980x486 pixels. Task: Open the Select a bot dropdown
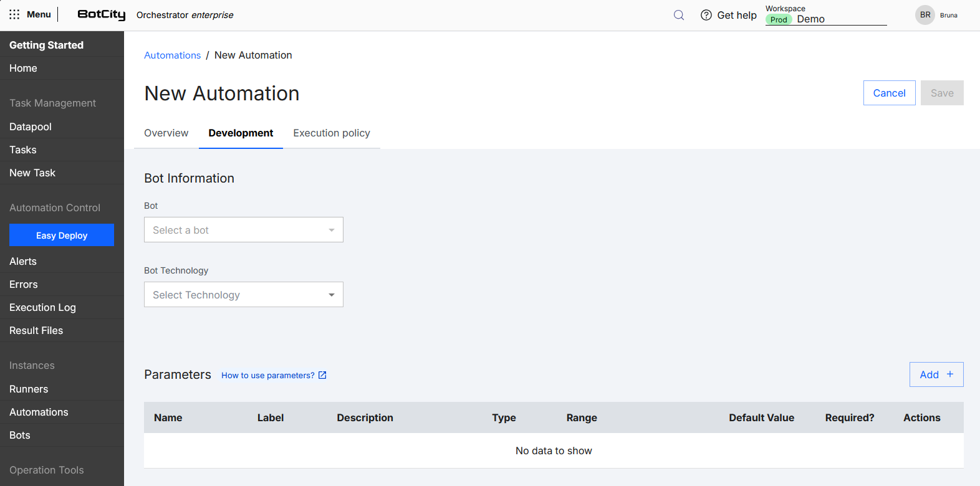[243, 230]
